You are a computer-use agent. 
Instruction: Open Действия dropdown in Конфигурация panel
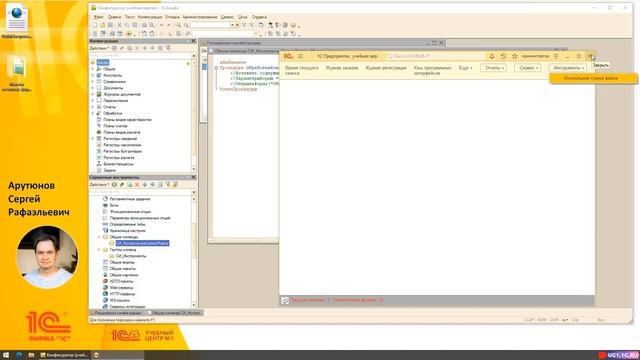point(99,48)
